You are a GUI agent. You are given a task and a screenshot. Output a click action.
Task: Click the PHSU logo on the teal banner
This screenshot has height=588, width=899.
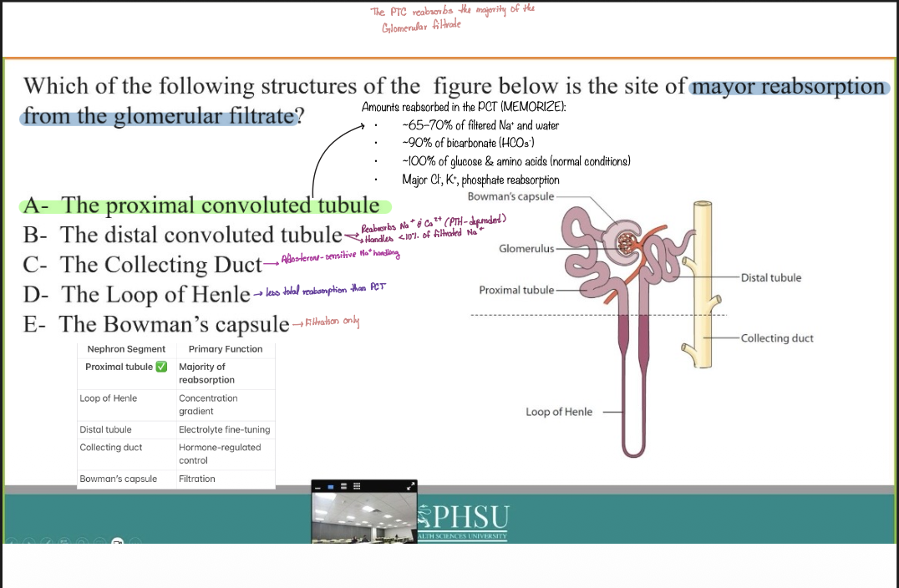(x=463, y=521)
